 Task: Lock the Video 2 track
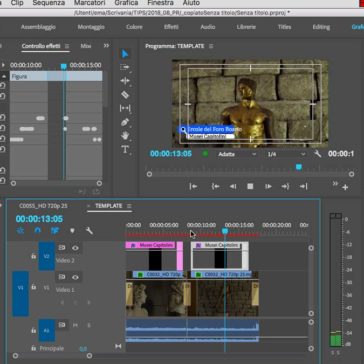pyautogui.click(x=33, y=256)
